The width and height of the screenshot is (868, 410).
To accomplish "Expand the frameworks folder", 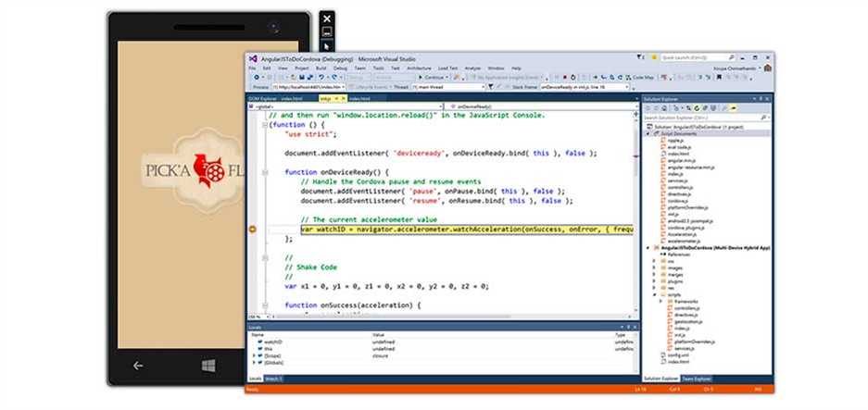I will click(x=661, y=302).
